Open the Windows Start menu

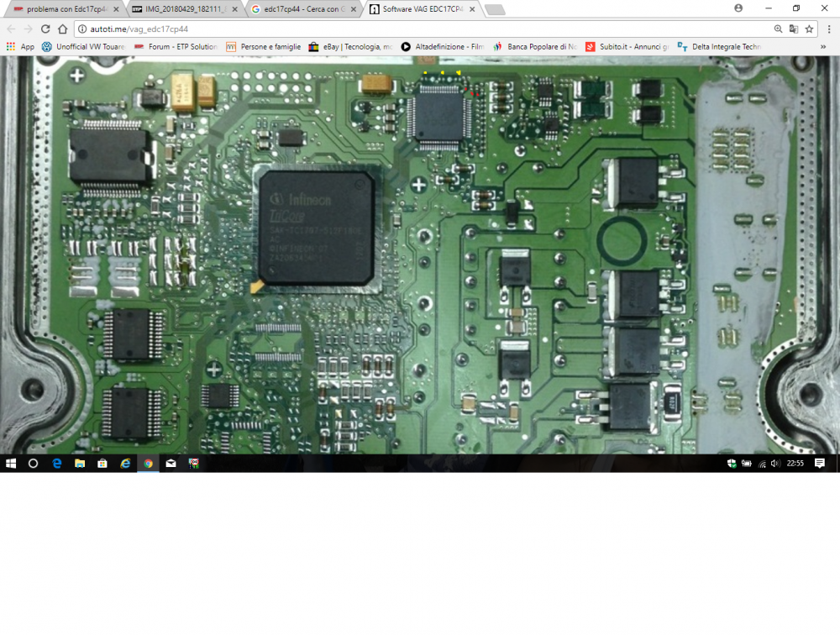[11, 463]
